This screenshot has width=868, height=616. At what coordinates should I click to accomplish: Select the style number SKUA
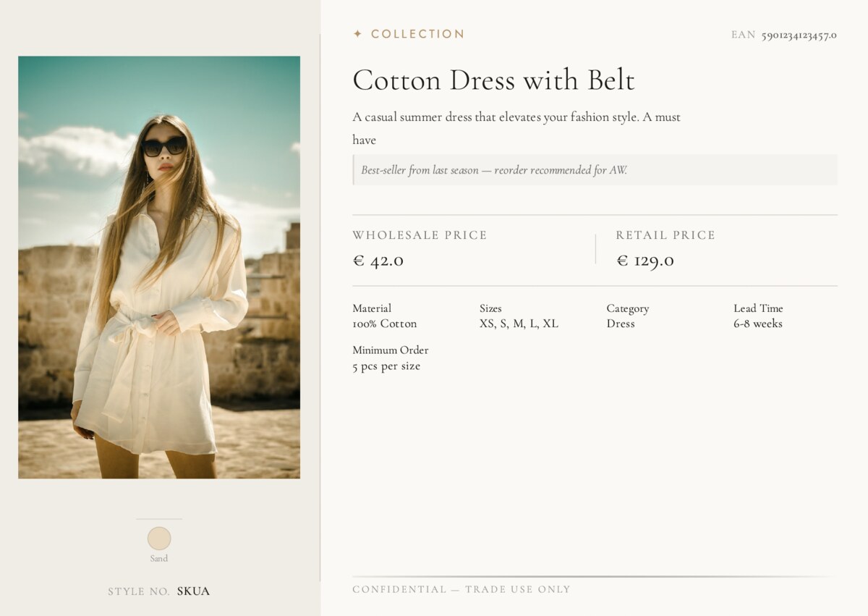pos(193,591)
